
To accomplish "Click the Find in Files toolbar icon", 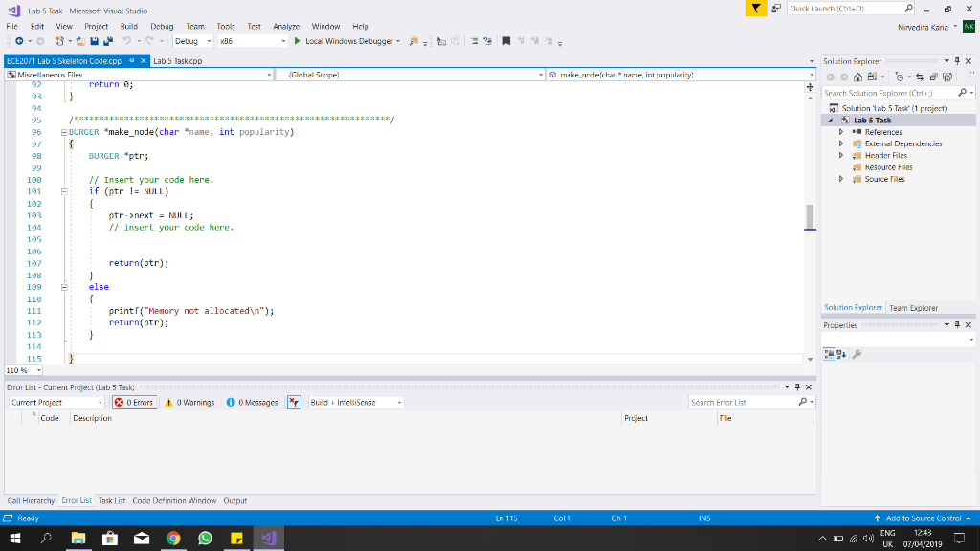I will click(413, 41).
